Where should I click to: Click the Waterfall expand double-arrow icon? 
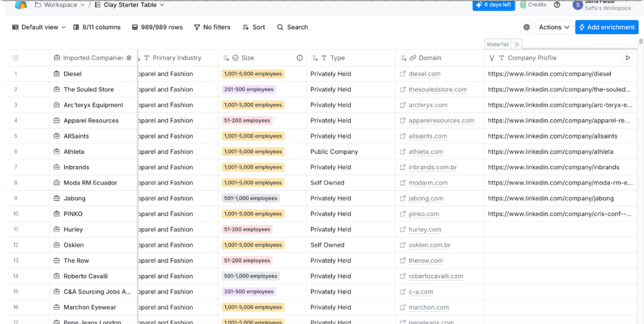(x=517, y=44)
